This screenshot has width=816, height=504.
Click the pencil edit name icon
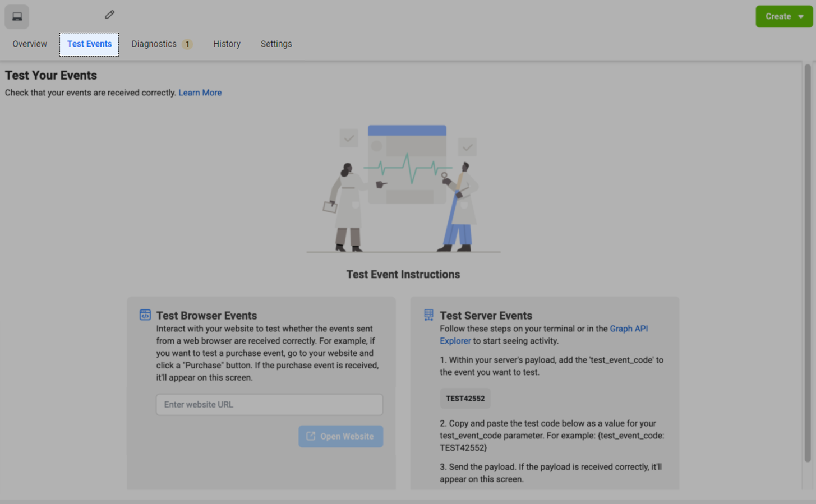pyautogui.click(x=109, y=15)
